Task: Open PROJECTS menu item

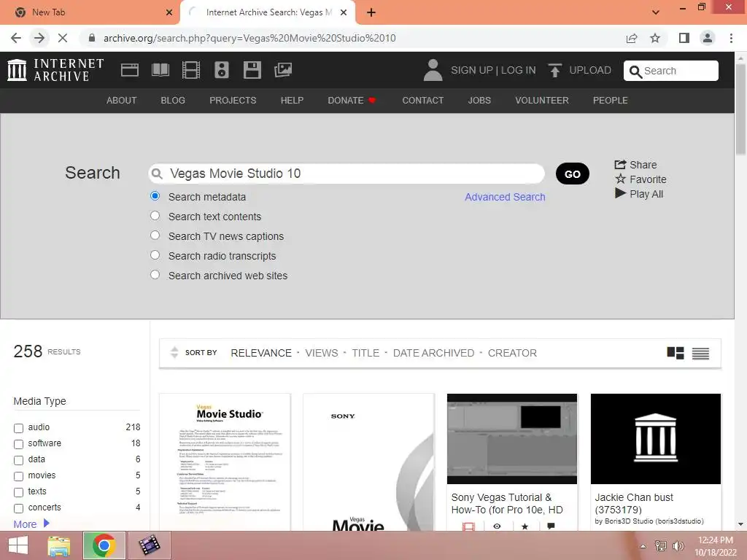Action: [233, 101]
